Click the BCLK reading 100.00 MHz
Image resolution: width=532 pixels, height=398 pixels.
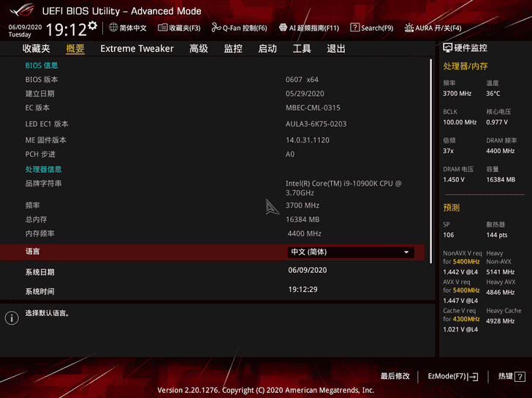(460, 122)
